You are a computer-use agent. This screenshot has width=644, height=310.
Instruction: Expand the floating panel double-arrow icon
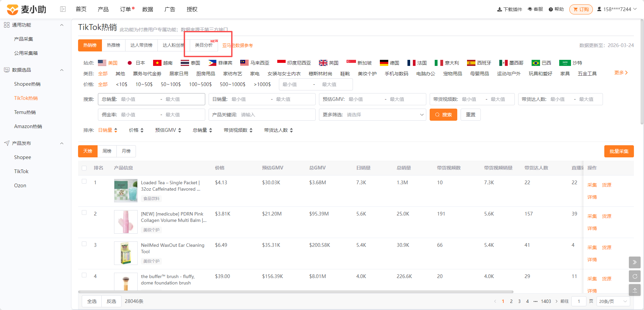pos(635,262)
